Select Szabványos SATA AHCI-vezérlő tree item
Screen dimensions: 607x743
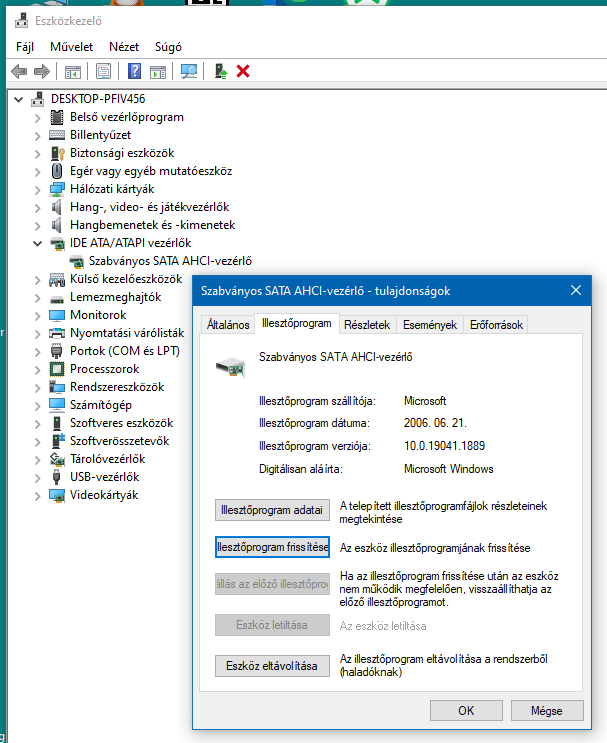click(170, 261)
